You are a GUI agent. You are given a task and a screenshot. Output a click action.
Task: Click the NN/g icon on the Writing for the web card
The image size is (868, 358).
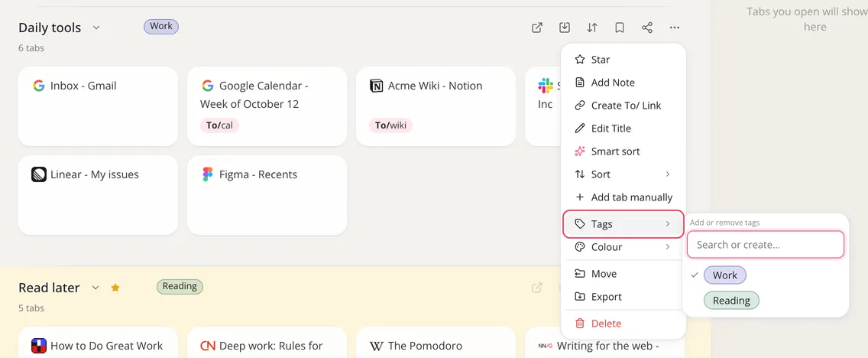[546, 347]
